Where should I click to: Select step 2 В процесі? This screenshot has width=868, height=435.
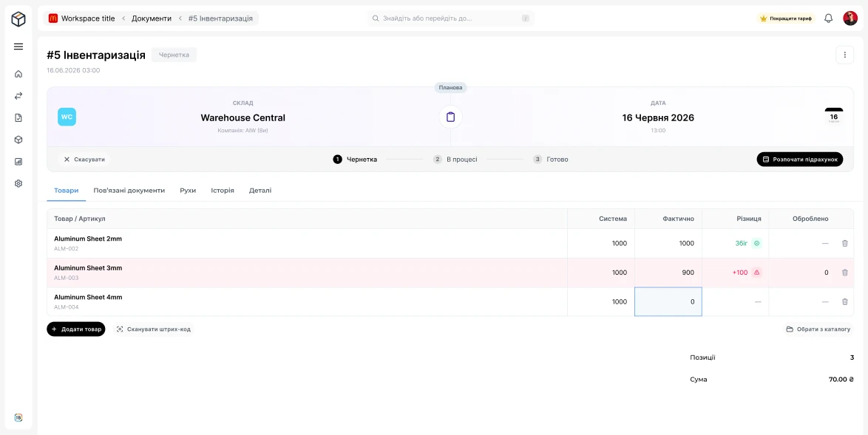[455, 160]
